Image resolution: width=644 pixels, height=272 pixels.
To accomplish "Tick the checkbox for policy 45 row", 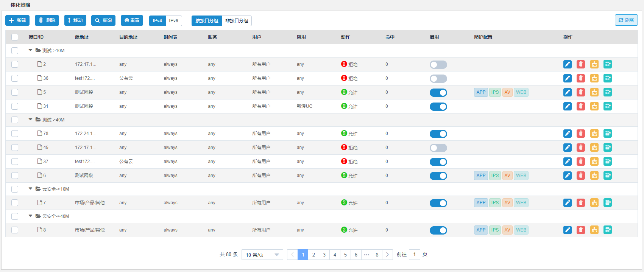I will click(x=15, y=148).
